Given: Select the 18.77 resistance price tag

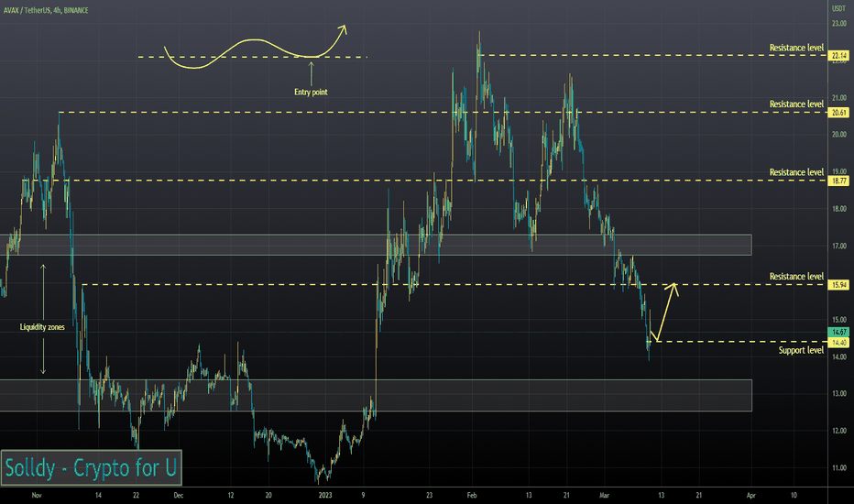Looking at the screenshot, I should [838, 181].
